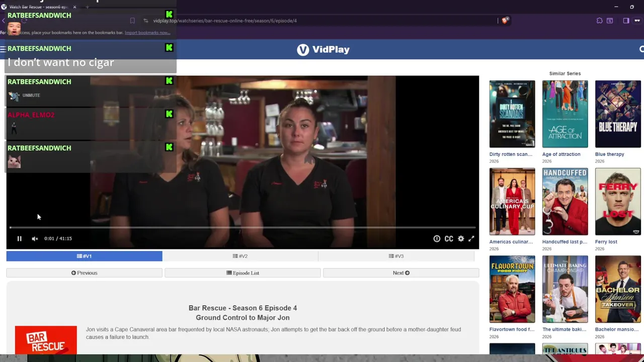Image resolution: width=644 pixels, height=362 pixels.
Task: Open Flavortown Food Fight poster
Action: [x=512, y=289]
